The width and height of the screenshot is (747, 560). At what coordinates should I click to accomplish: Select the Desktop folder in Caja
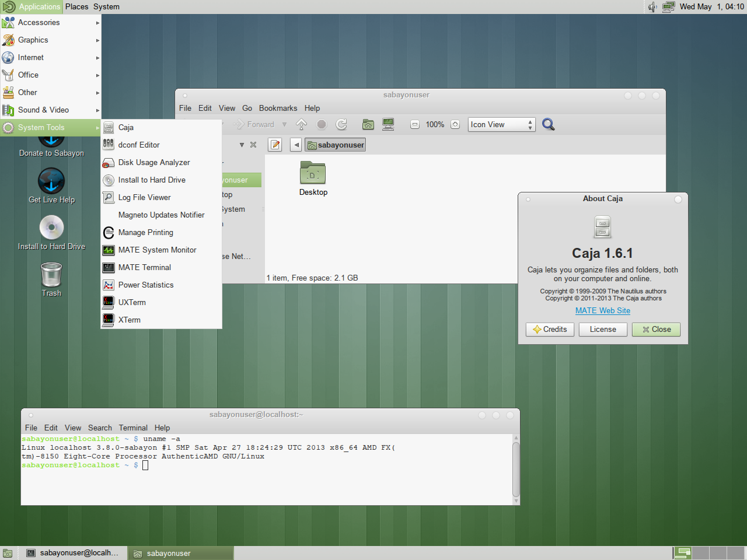coord(313,178)
